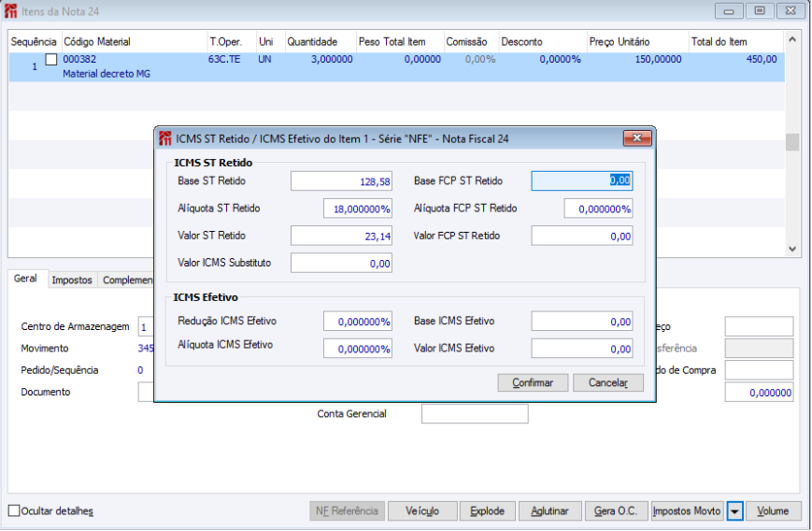Sort by the Código Material column header
Screen dimensions: 812x531
pos(135,42)
